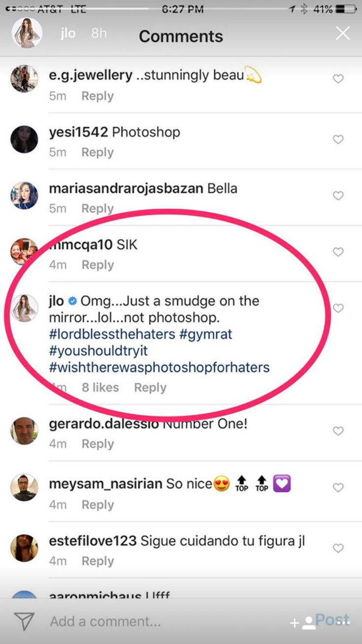The image size is (362, 644).
Task: Open the e.g.jewellery username profile
Action: tap(91, 75)
